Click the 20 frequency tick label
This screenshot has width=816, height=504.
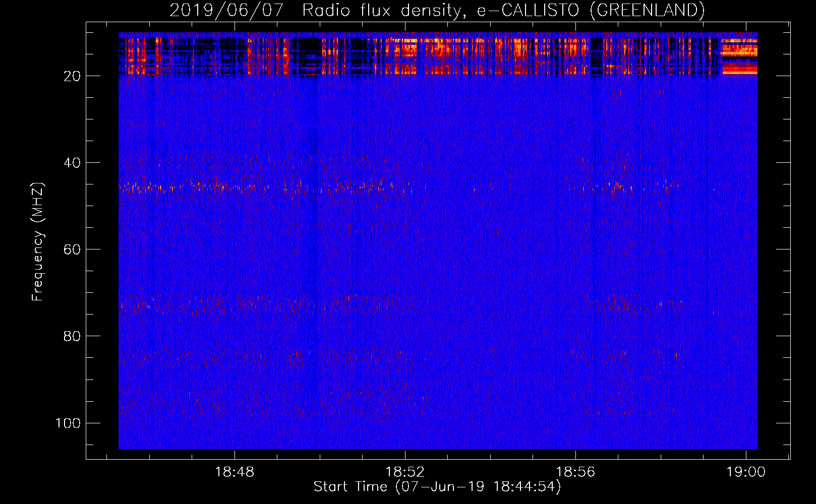click(x=72, y=76)
